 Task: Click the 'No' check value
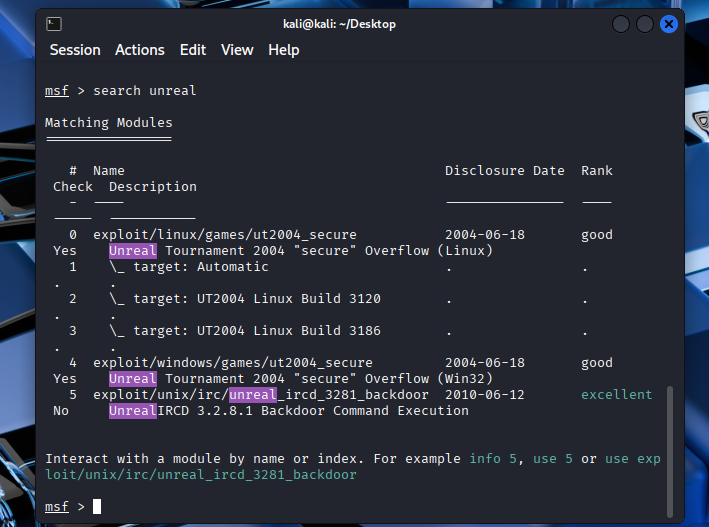pos(61,411)
